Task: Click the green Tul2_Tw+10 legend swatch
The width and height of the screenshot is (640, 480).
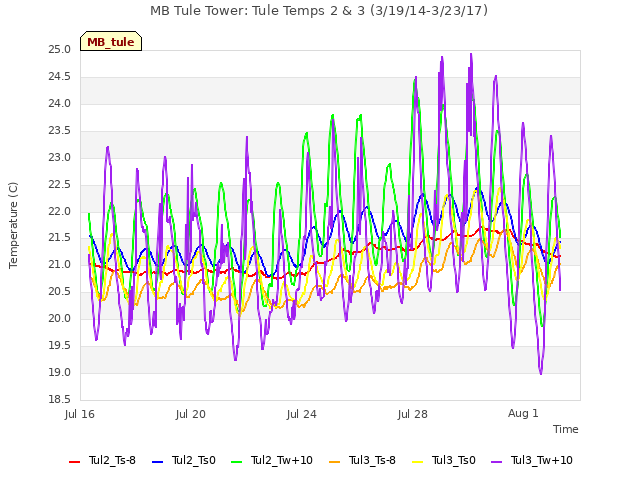Action: 237,462
